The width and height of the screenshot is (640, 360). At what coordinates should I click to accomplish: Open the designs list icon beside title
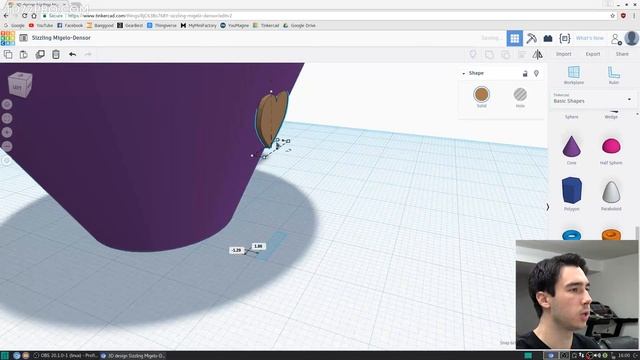(x=24, y=38)
